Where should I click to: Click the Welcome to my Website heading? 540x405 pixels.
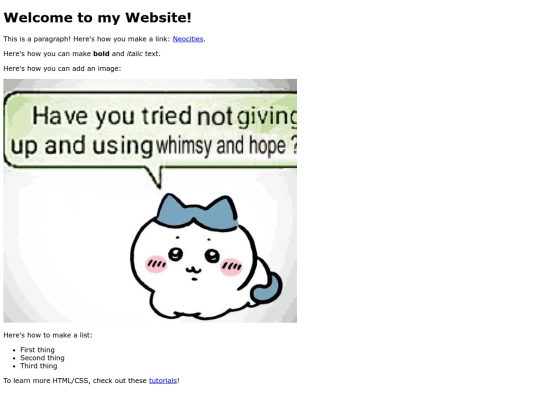point(97,18)
